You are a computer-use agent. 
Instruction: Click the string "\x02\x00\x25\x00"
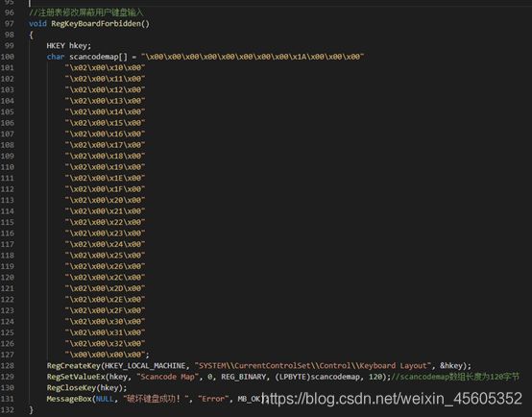coord(106,256)
